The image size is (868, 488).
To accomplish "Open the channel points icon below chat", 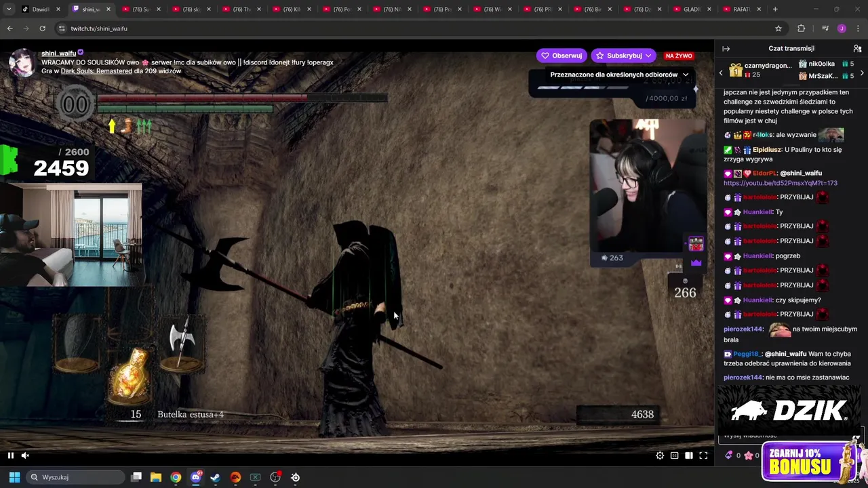I will tap(749, 455).
